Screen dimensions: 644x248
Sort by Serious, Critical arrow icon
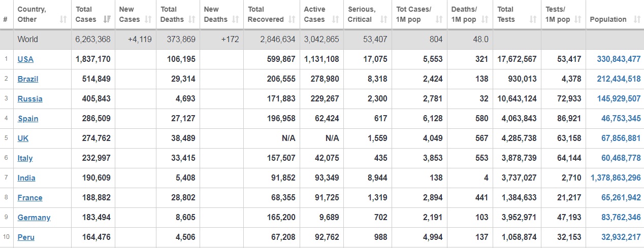pyautogui.click(x=383, y=19)
